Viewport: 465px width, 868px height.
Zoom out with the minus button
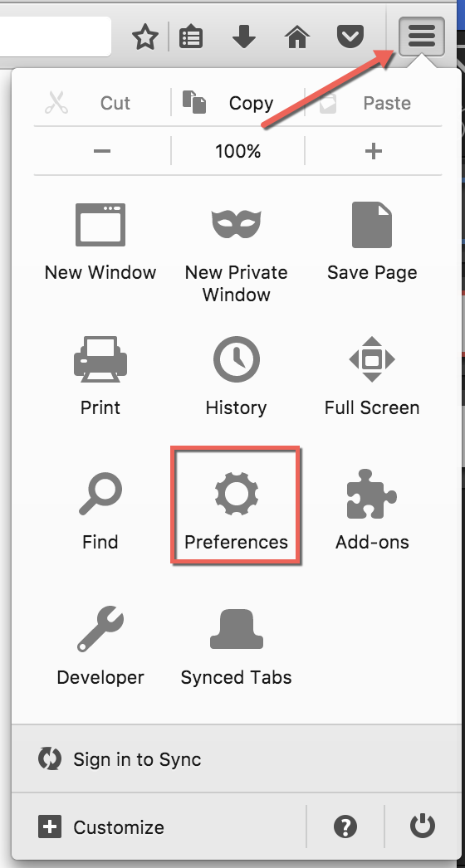[102, 150]
